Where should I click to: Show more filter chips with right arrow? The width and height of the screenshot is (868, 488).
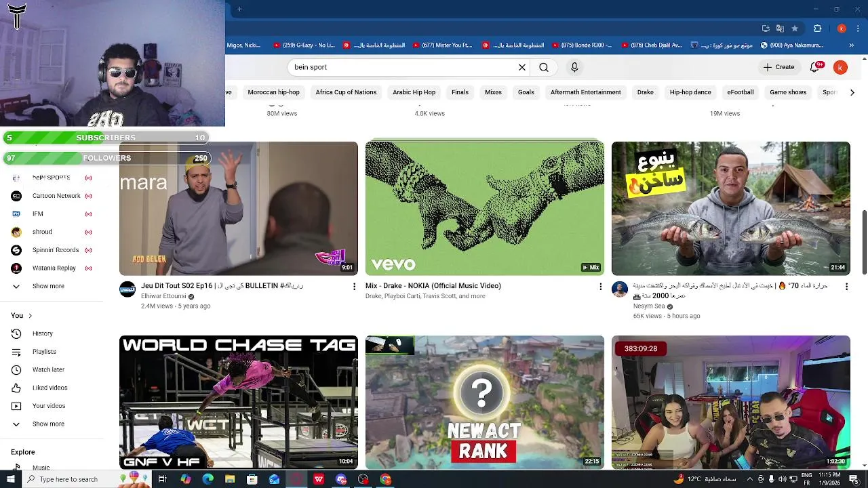[852, 92]
